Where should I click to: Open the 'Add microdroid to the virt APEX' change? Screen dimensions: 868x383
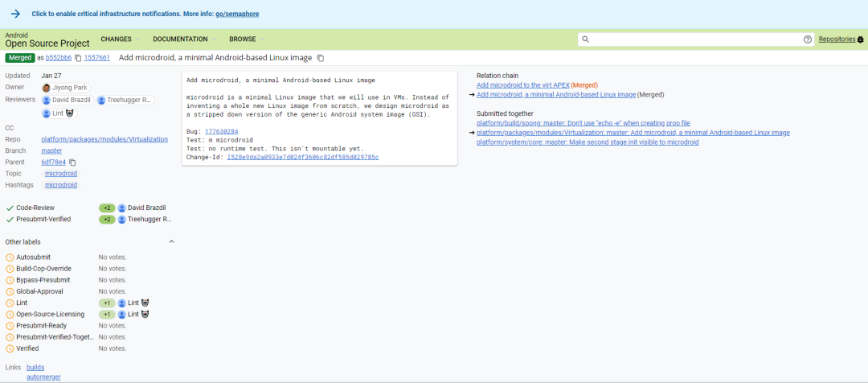(x=522, y=84)
